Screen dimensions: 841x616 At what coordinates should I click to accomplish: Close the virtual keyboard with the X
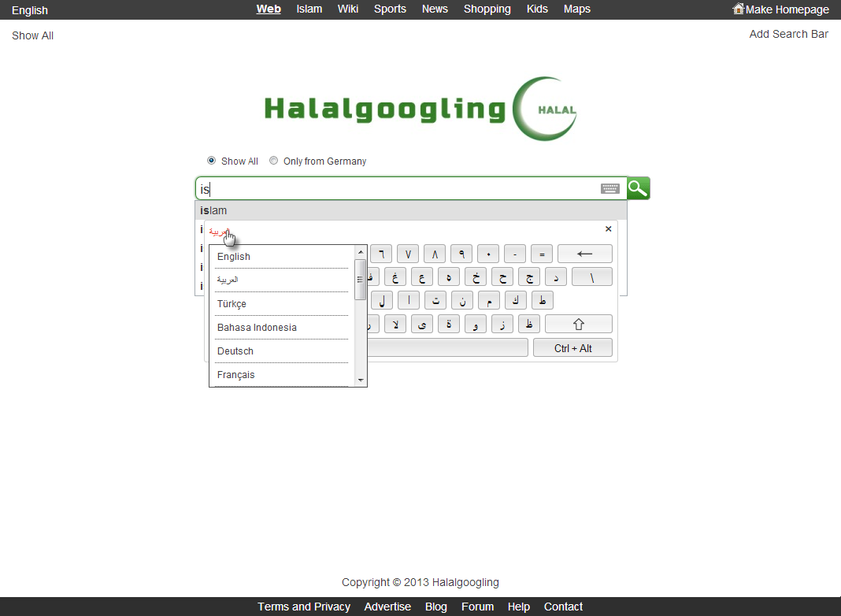[608, 229]
